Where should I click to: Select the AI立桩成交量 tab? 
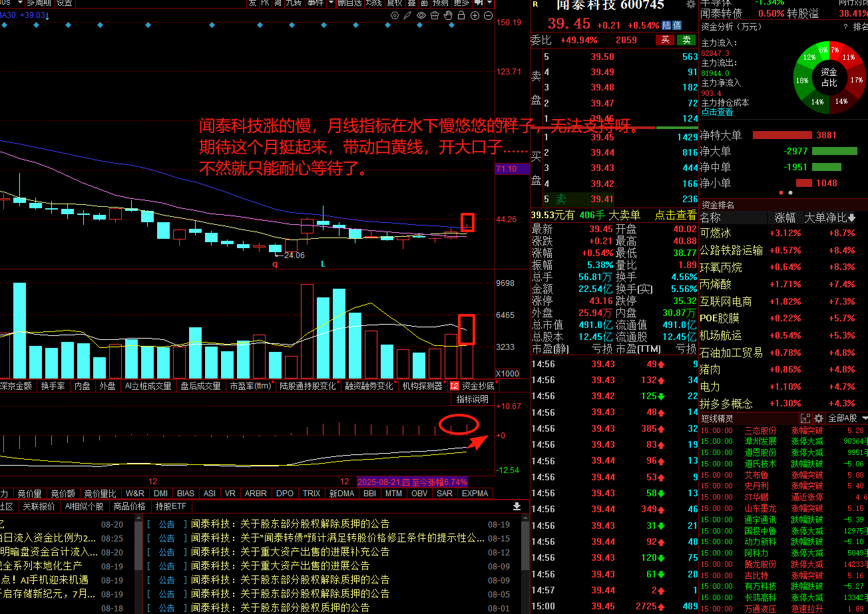point(148,386)
